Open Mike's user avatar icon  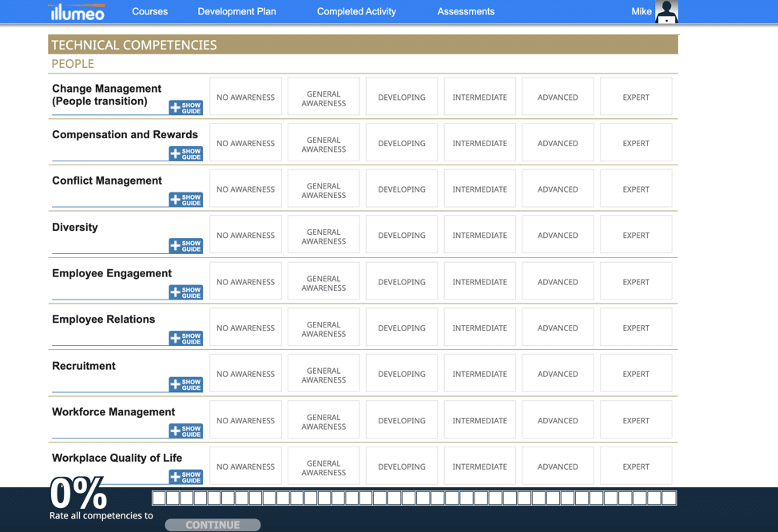click(x=665, y=12)
